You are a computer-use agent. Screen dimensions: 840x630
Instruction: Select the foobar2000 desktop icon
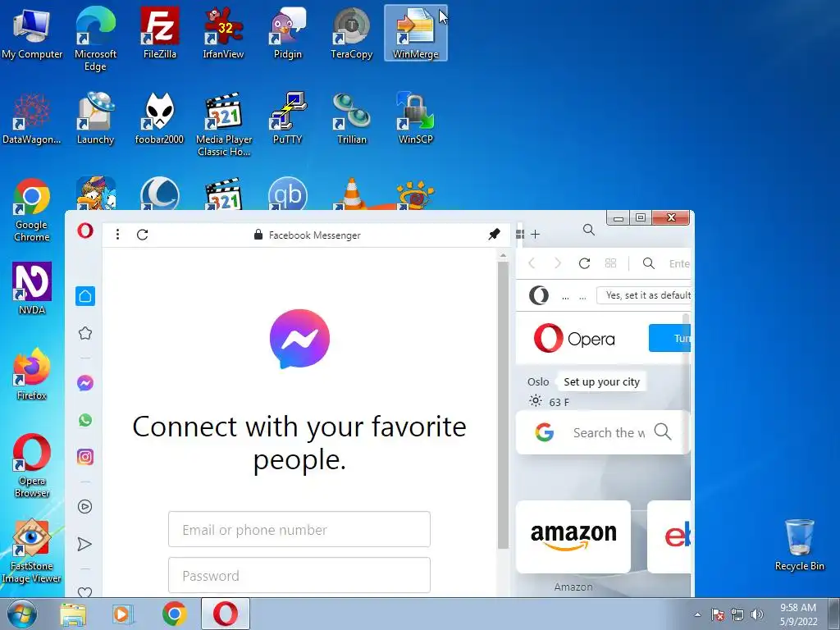pyautogui.click(x=160, y=118)
